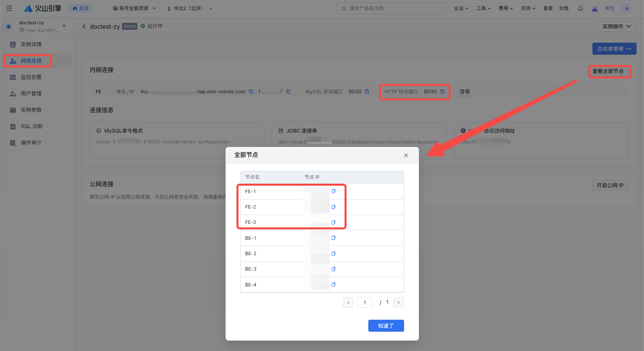Copy the BE-2 node IP
The width and height of the screenshot is (644, 351).
334,254
